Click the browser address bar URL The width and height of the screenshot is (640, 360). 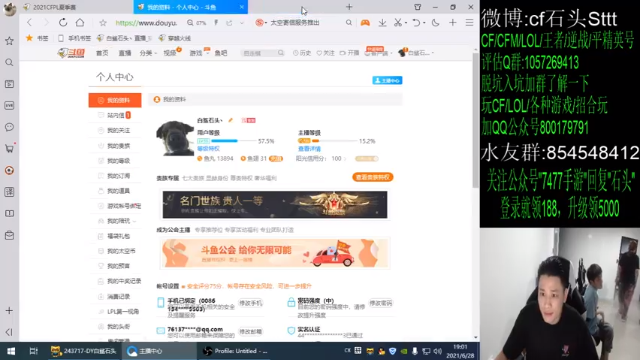(146, 23)
